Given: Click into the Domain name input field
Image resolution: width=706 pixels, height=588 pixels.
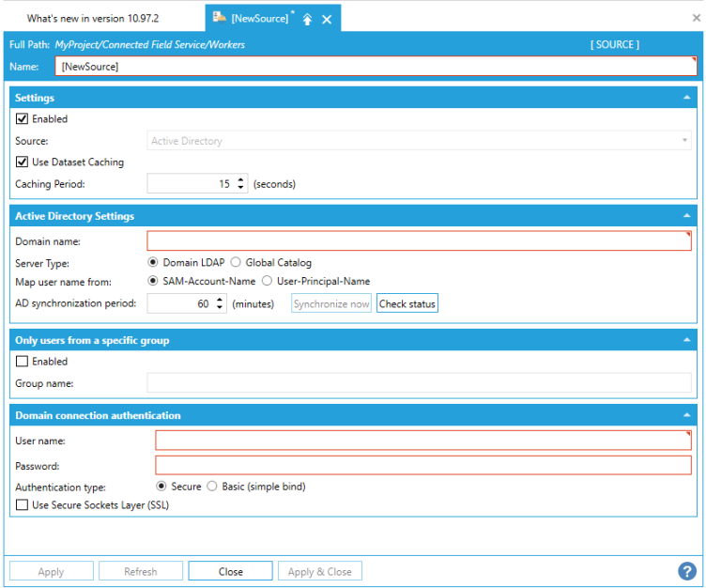Looking at the screenshot, I should [419, 241].
